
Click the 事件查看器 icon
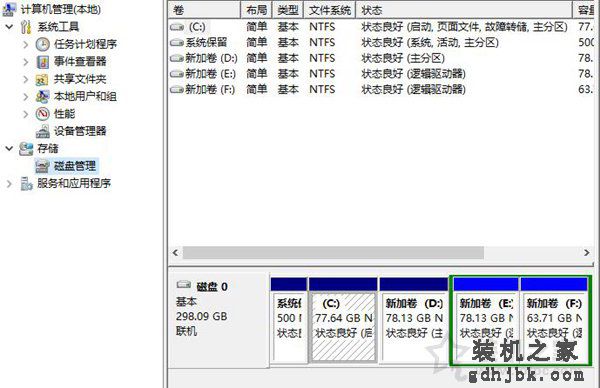(42, 62)
